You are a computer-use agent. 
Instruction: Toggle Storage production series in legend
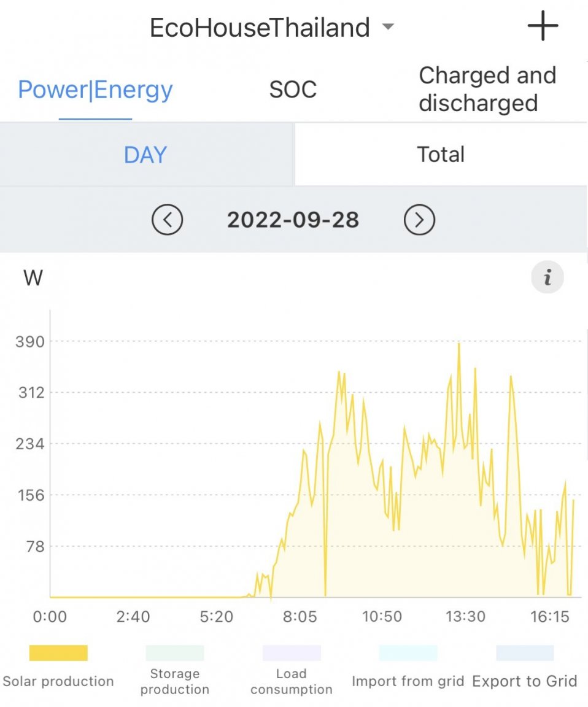pyautogui.click(x=175, y=670)
